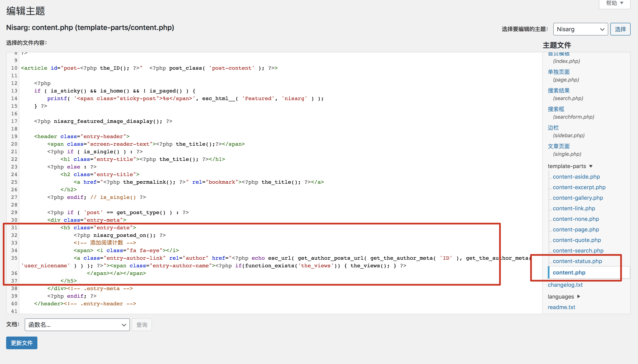The image size is (638, 364).
Task: Open the single.php 文章页面 file
Action: tap(559, 146)
